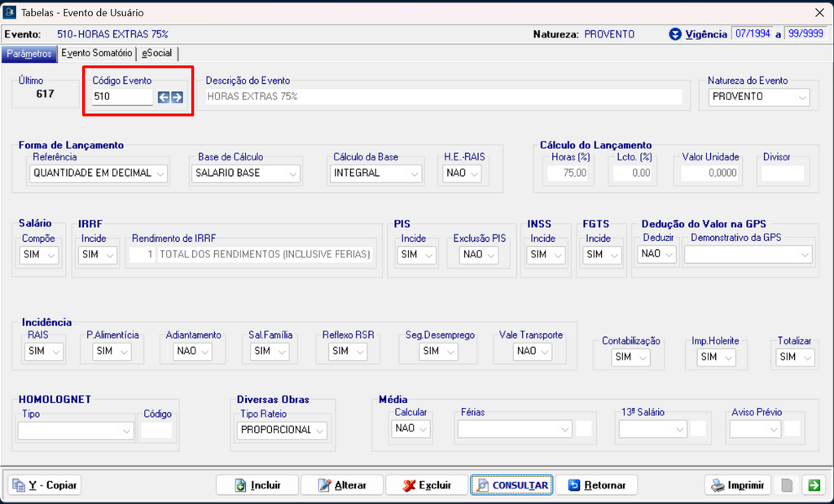
Task: Open the Evento Somatório tab
Action: click(x=97, y=53)
